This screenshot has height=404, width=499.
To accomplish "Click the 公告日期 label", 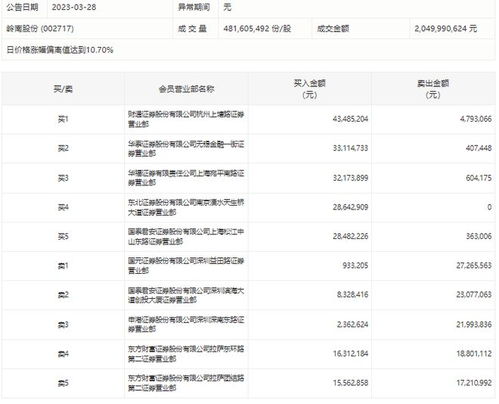I will pyautogui.click(x=22, y=7).
